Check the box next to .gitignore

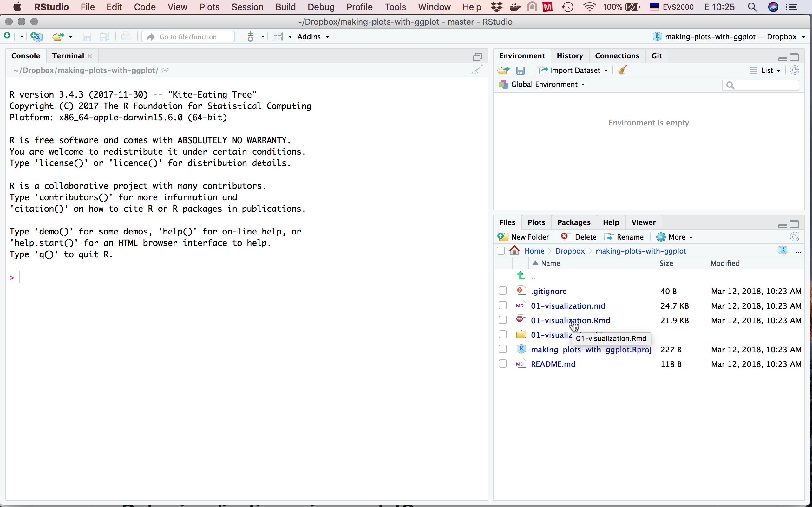click(503, 291)
